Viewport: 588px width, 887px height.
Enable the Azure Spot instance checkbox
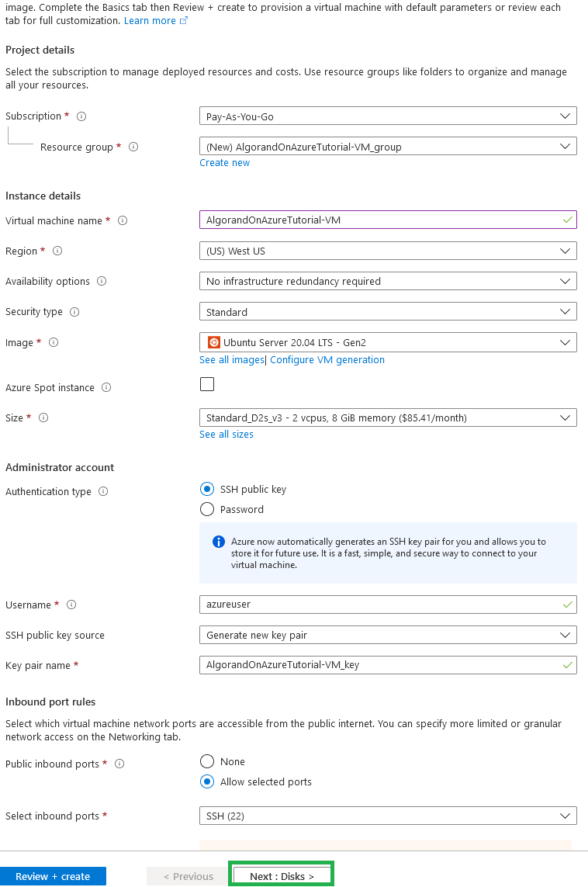(206, 383)
